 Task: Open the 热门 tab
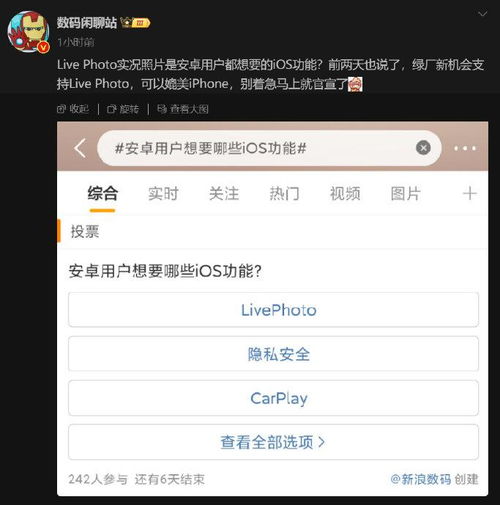(285, 194)
